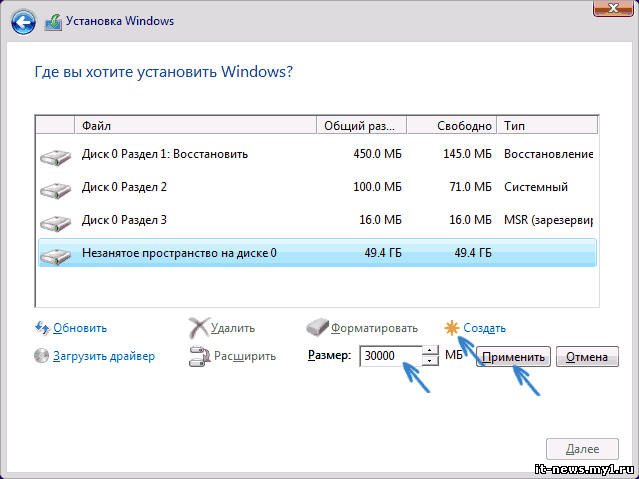The image size is (639, 479).
Task: Click drive icon for Диск 0 Раздел 1
Action: pos(55,157)
